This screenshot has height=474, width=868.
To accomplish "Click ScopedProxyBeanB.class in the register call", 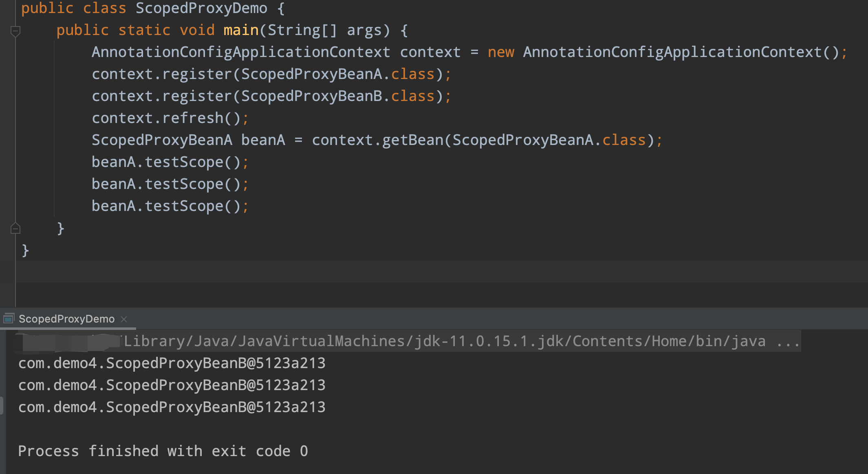I will pyautogui.click(x=337, y=96).
